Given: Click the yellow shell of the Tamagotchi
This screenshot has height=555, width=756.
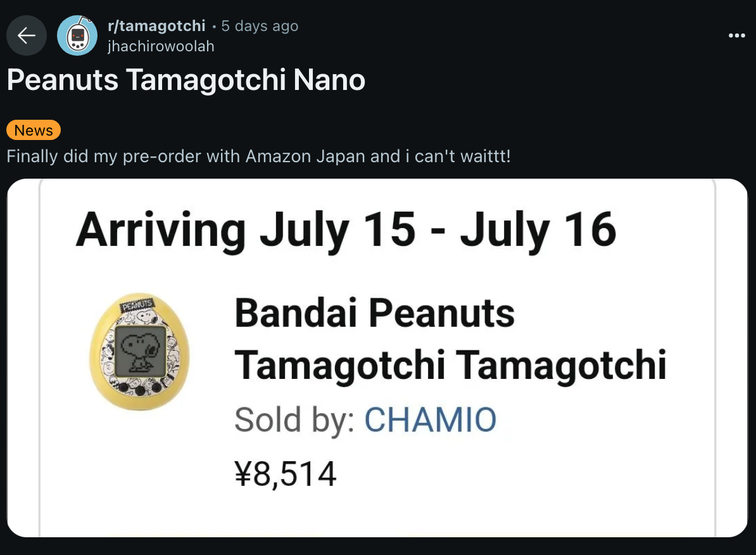Looking at the screenshot, I should click(104, 386).
